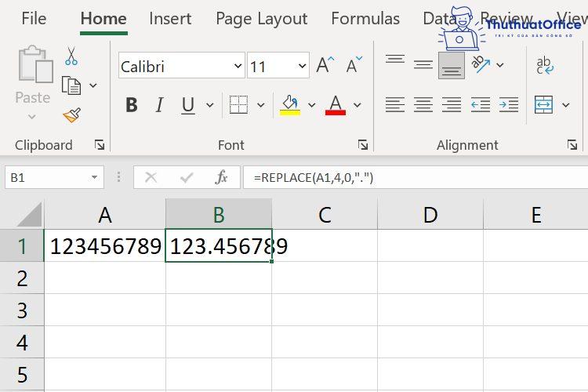Select column A header
This screenshot has height=392, width=588.
(x=105, y=215)
